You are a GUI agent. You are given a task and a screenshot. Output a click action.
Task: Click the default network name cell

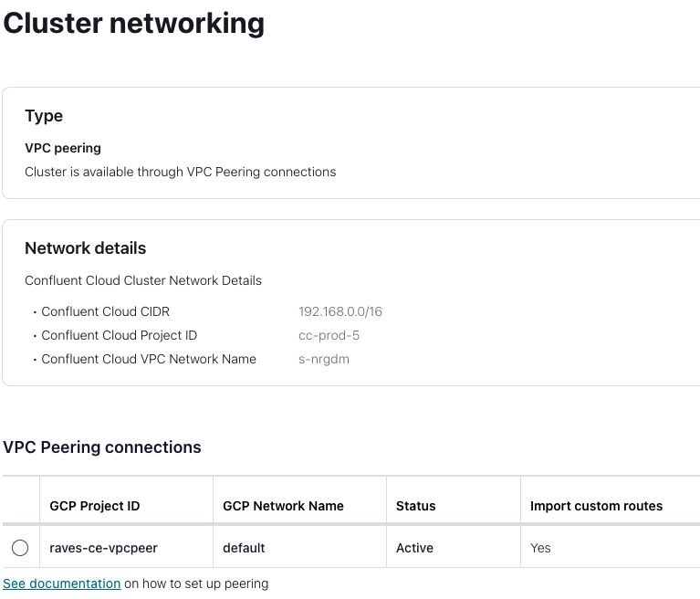[x=244, y=548]
